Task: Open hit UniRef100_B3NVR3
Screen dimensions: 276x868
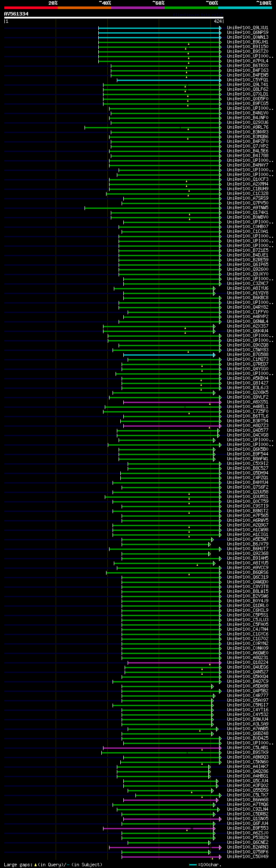Action: (x=248, y=132)
